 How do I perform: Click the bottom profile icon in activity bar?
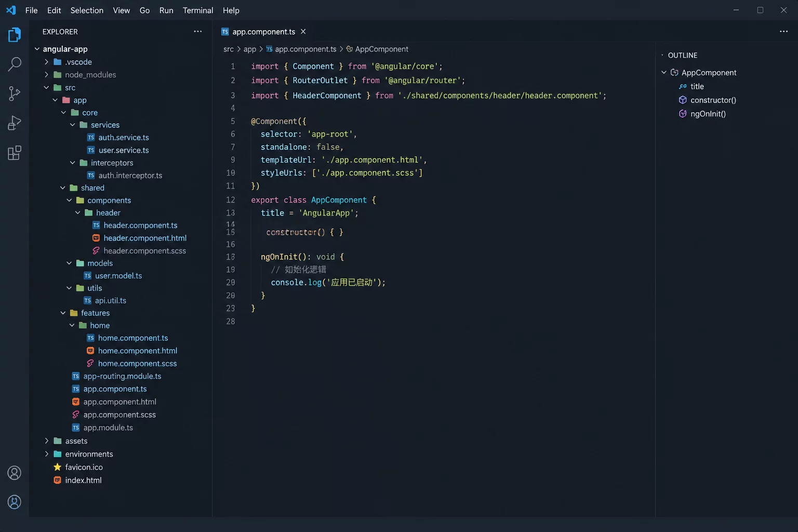15,502
